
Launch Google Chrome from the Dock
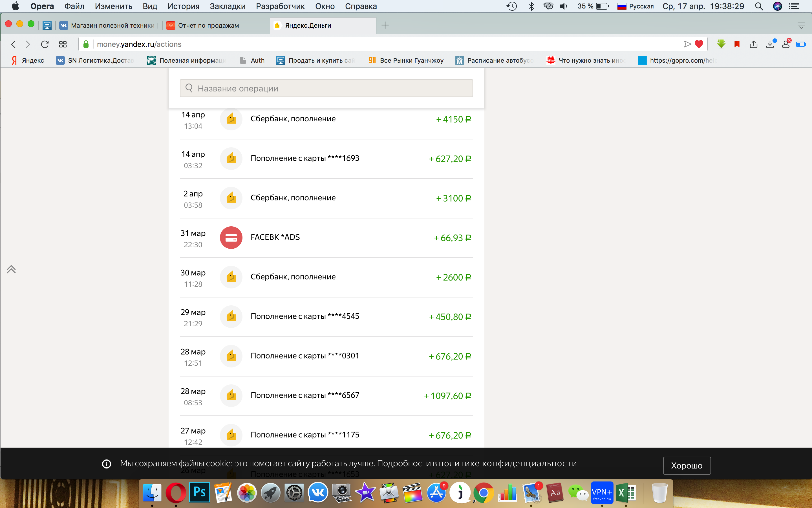click(x=484, y=492)
